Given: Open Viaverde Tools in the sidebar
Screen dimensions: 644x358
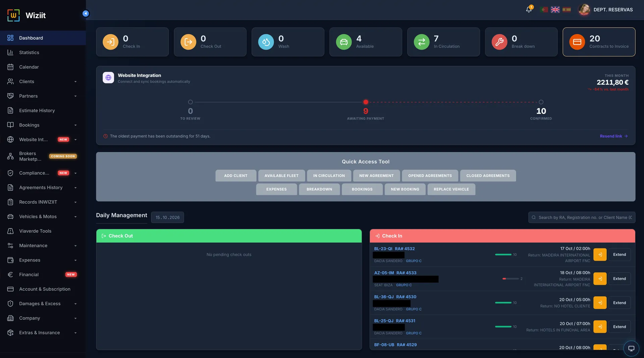Looking at the screenshot, I should pyautogui.click(x=43, y=231).
